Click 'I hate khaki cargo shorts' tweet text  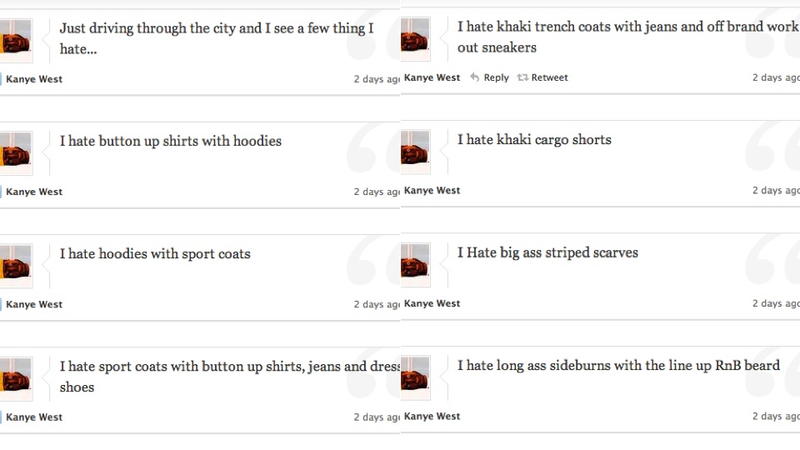534,140
